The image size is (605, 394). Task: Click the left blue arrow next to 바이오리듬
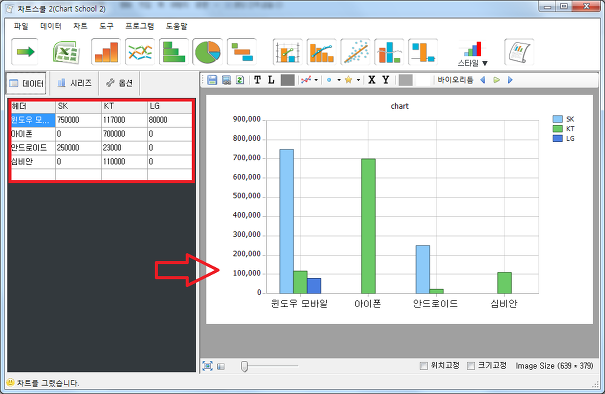click(x=483, y=80)
